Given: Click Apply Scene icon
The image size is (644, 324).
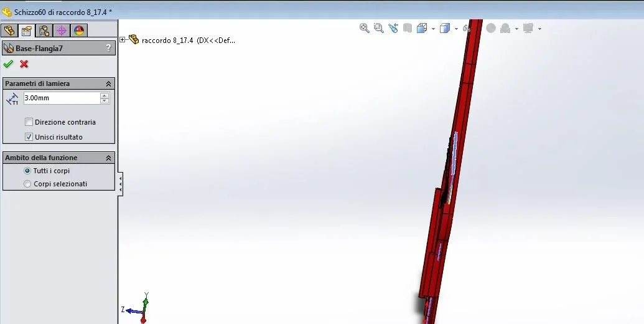Looking at the screenshot, I should point(505,28).
